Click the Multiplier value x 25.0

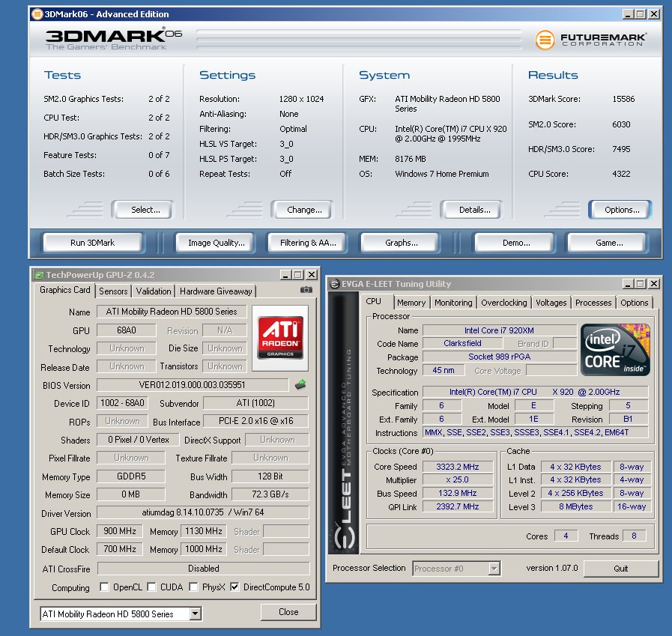coord(458,480)
